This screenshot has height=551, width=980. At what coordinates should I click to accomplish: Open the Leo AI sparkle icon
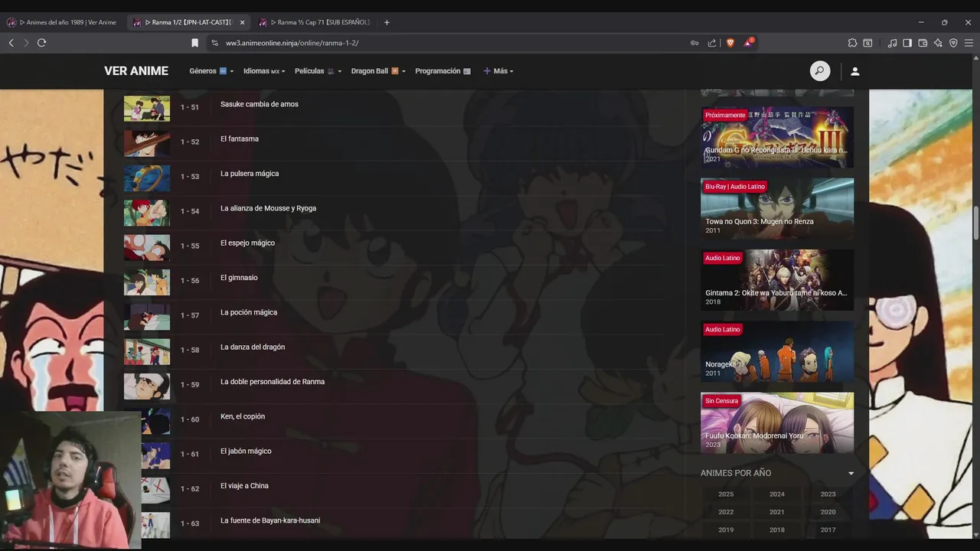(938, 43)
